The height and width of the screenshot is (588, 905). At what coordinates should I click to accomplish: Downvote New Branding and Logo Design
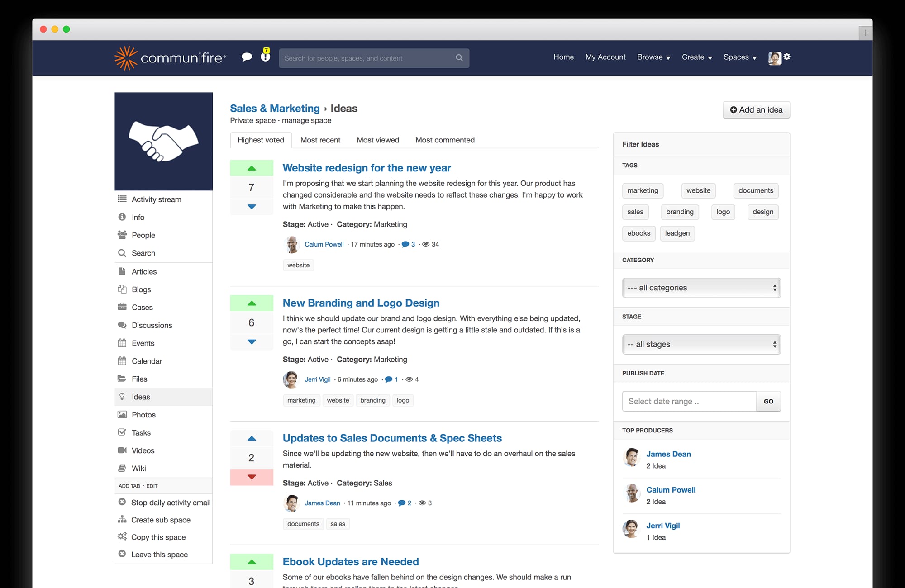click(252, 342)
